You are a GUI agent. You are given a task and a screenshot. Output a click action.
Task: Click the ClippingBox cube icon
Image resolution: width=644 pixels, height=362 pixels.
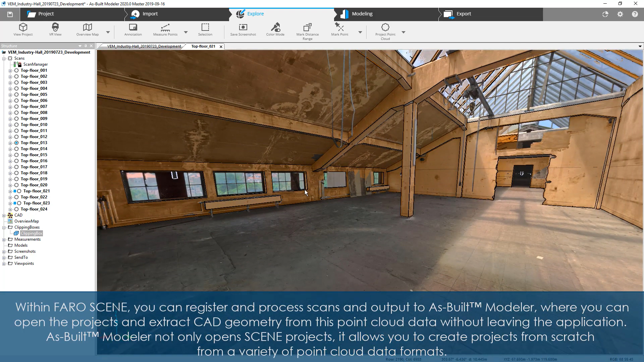coord(16,233)
